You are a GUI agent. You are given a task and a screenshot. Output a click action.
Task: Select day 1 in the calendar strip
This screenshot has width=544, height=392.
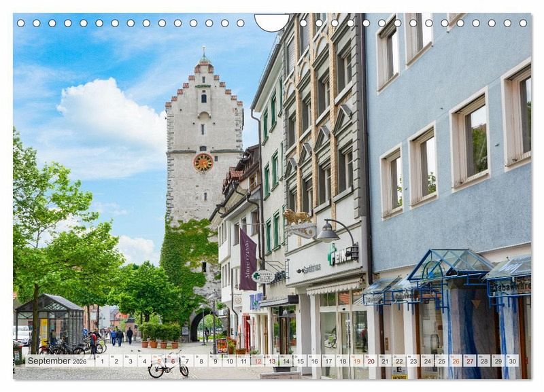pyautogui.click(x=101, y=361)
